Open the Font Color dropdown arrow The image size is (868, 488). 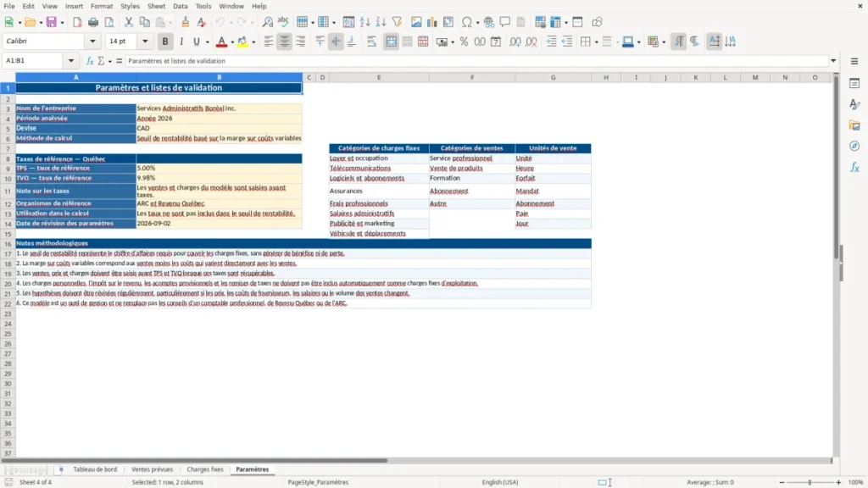[232, 42]
